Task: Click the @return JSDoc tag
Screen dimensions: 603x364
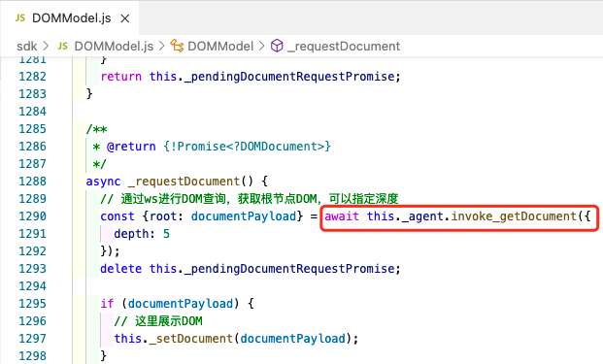Action: pos(131,147)
